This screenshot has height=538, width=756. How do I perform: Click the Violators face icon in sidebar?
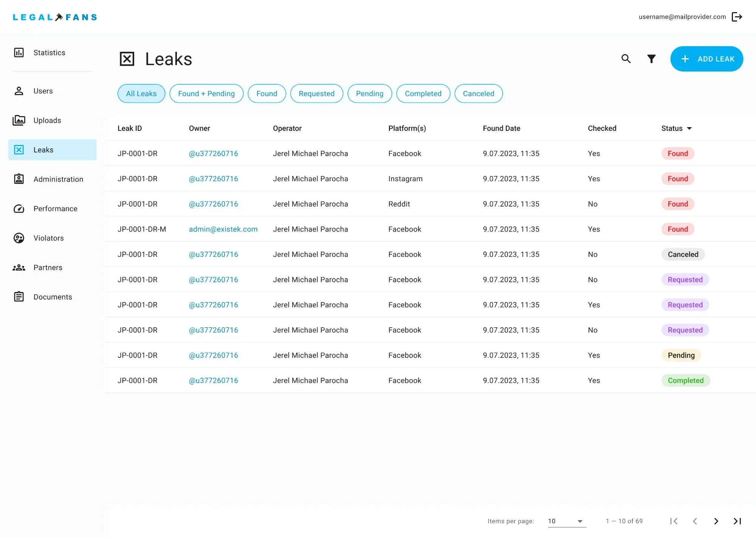[19, 238]
